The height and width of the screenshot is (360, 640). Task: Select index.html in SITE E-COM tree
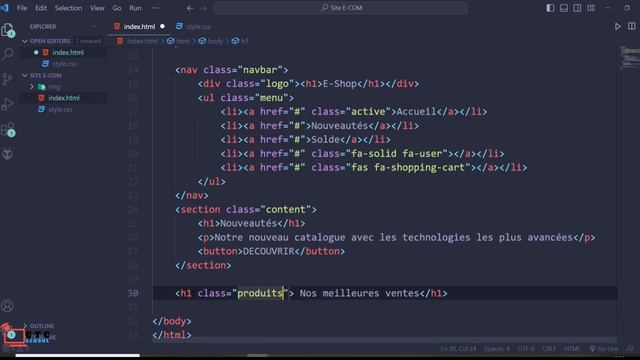(64, 98)
